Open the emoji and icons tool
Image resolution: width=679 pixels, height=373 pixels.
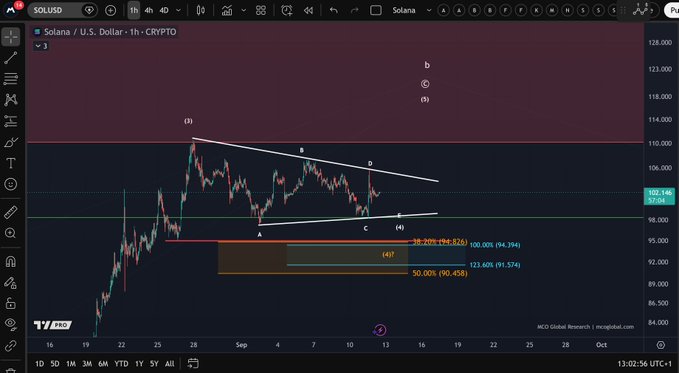coord(11,184)
